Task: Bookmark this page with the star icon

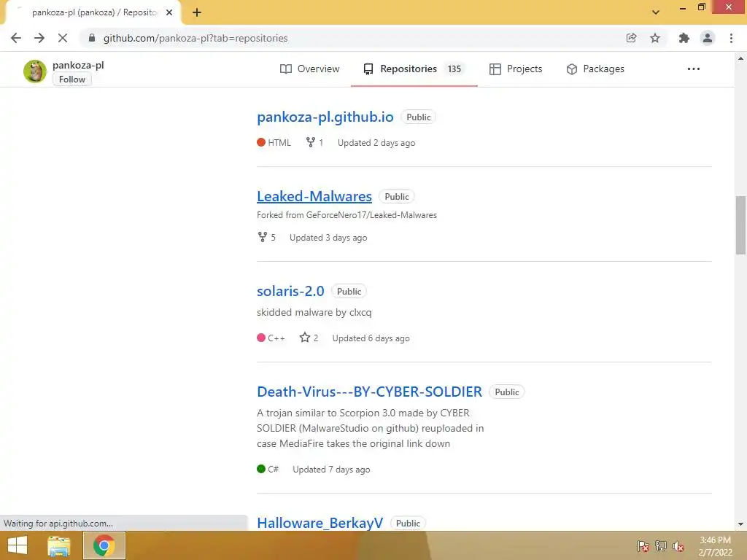Action: coord(655,38)
